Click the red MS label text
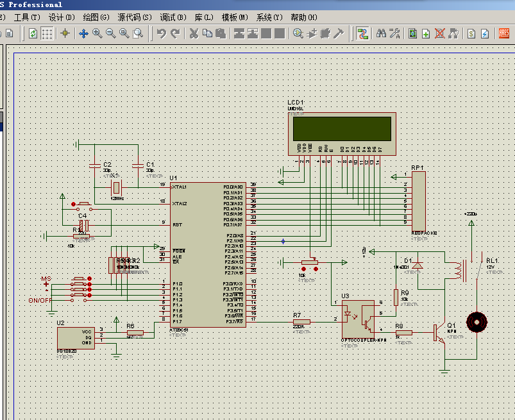This screenshot has height=420, width=515. coord(46,279)
